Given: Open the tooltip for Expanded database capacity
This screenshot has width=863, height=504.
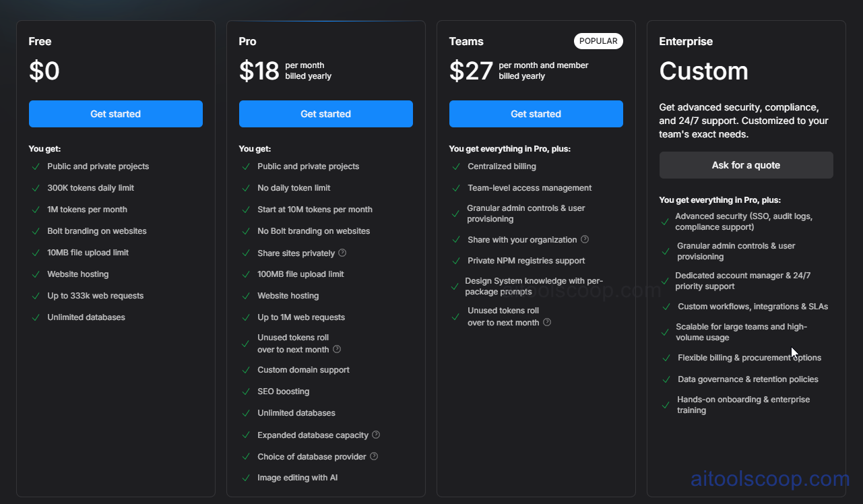Looking at the screenshot, I should (x=377, y=435).
